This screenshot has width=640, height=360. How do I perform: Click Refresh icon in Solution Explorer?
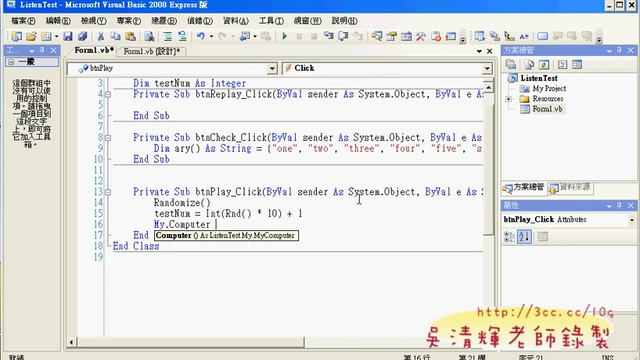click(544, 64)
